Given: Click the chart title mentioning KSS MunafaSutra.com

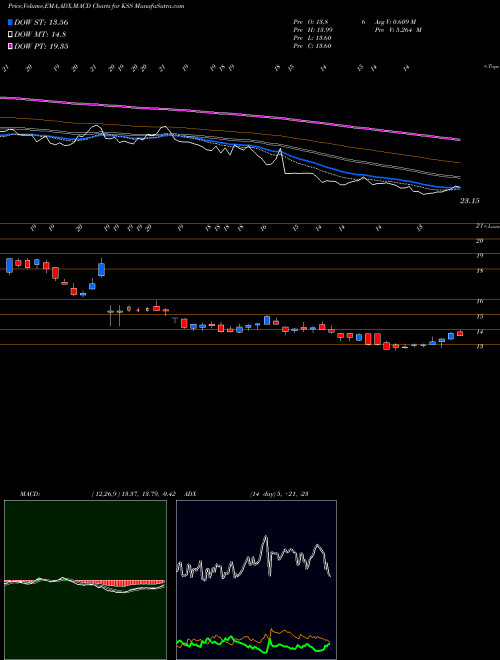Looking at the screenshot, I should click(96, 6).
